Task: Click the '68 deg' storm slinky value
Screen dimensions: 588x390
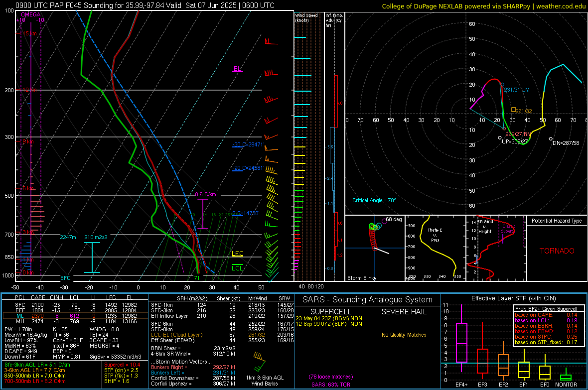Action: 394,219
